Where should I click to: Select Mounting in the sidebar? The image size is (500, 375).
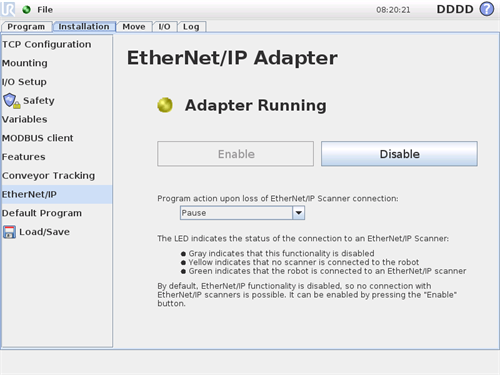(x=57, y=63)
